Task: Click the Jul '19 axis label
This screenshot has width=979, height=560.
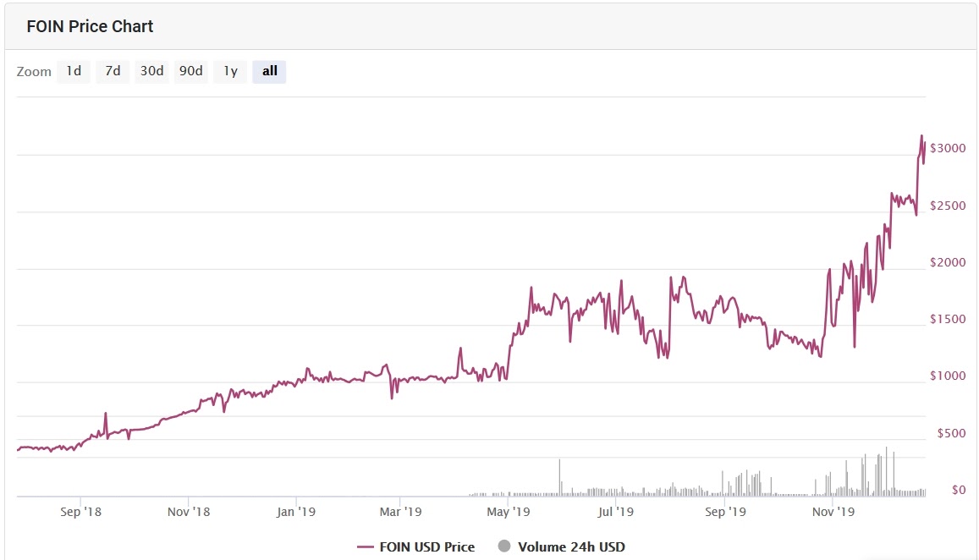Action: (x=616, y=512)
